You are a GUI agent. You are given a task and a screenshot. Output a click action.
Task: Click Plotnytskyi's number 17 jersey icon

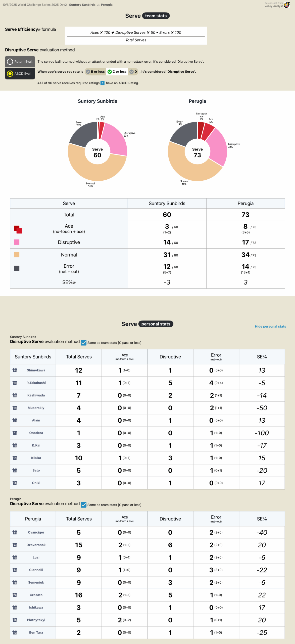pyautogui.click(x=15, y=620)
